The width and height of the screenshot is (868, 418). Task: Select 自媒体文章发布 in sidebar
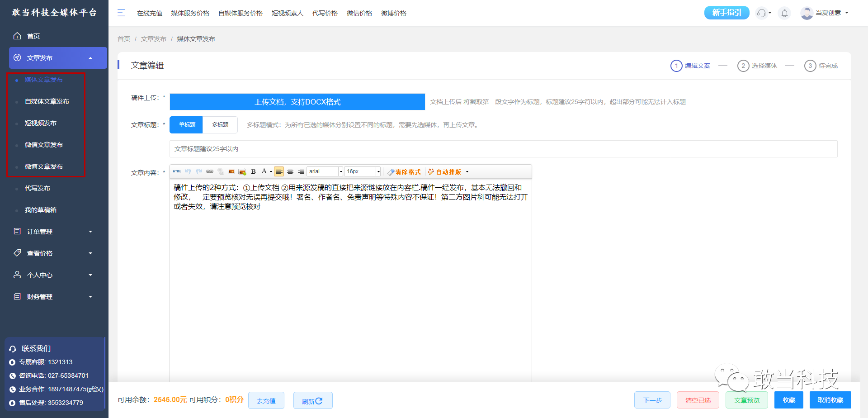click(x=47, y=101)
